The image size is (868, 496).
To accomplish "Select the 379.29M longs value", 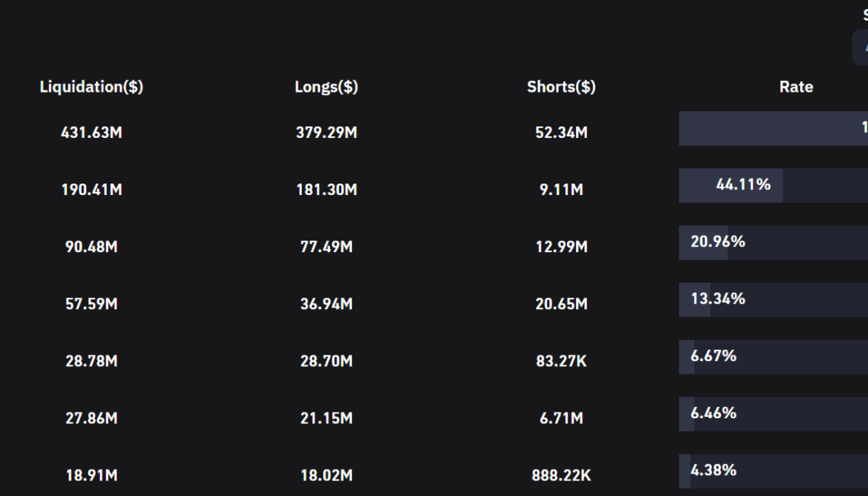I will coord(327,132).
